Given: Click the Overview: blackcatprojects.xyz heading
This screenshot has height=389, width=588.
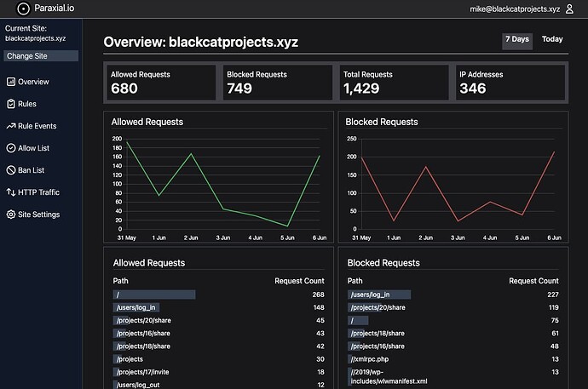Looking at the screenshot, I should (200, 42).
